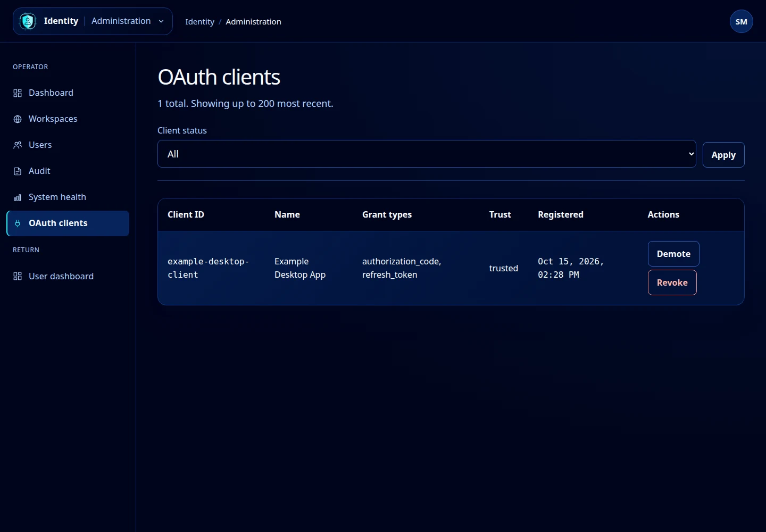Open the Client status dropdown
766x532 pixels.
pos(427,154)
